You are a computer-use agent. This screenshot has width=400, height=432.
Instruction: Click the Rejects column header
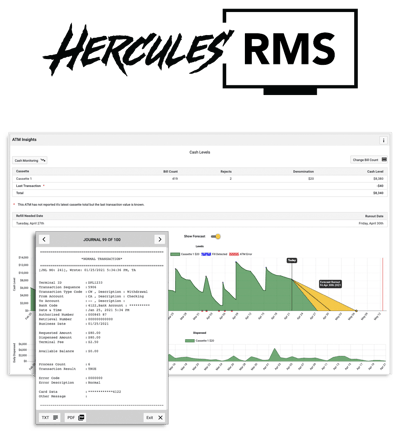point(226,171)
